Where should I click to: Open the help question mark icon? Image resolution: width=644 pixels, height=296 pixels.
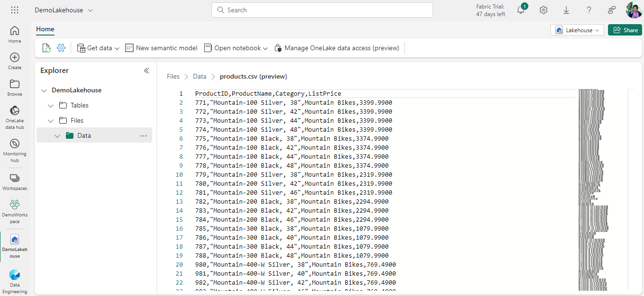[589, 10]
